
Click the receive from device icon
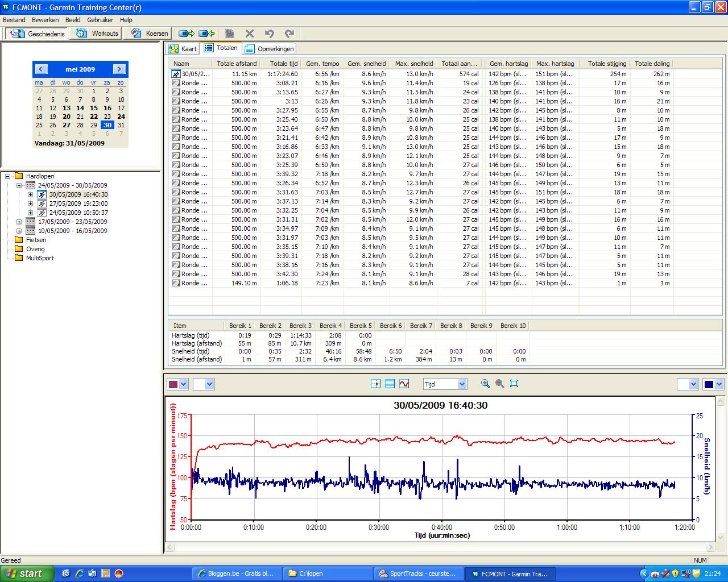coord(206,34)
